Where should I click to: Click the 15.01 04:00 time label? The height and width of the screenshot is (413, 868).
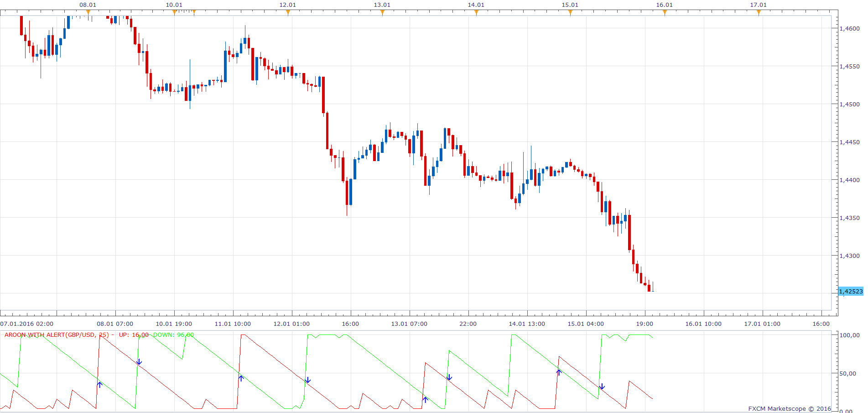point(586,324)
